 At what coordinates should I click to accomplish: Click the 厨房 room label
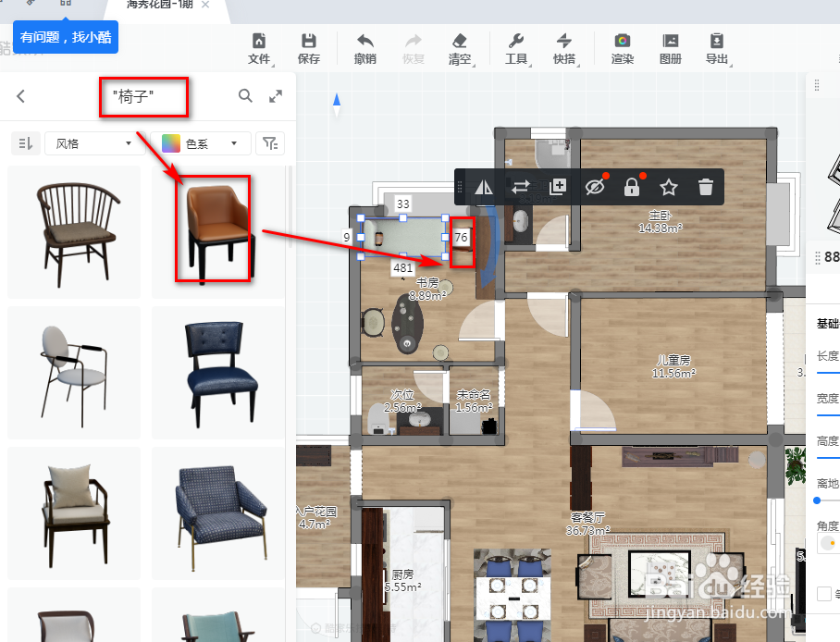point(402,574)
